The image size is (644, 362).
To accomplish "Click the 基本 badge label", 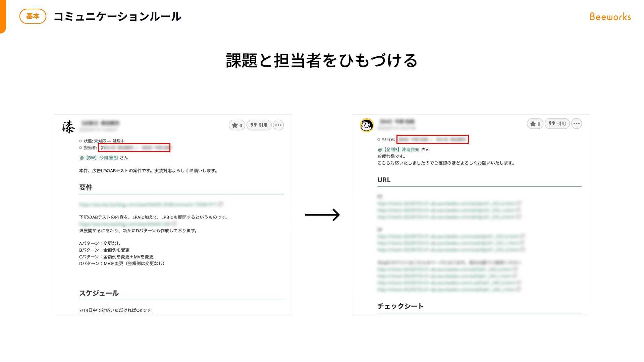I will [33, 16].
